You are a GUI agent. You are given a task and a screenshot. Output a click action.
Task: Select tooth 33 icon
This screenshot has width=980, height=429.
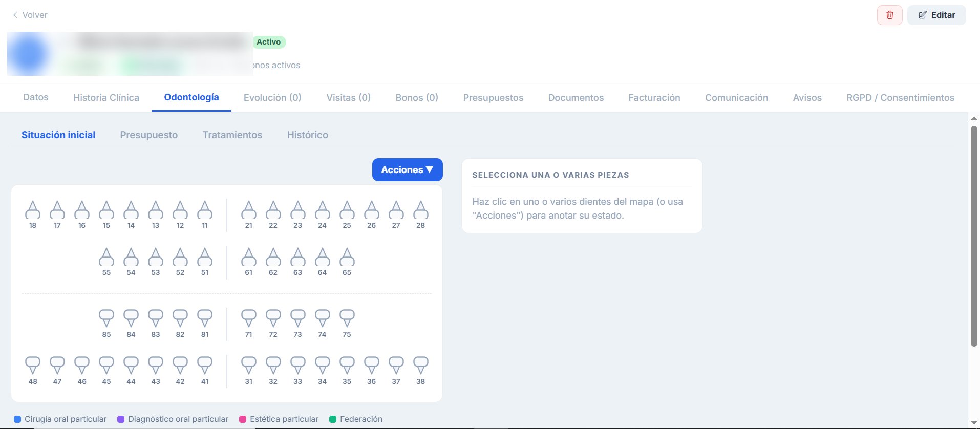pos(298,365)
